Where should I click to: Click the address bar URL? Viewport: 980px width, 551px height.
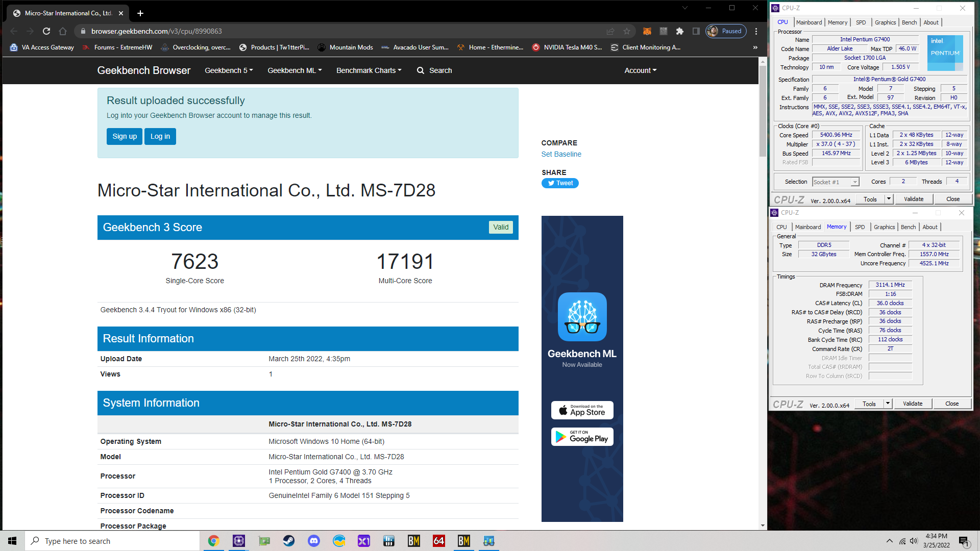pyautogui.click(x=156, y=31)
